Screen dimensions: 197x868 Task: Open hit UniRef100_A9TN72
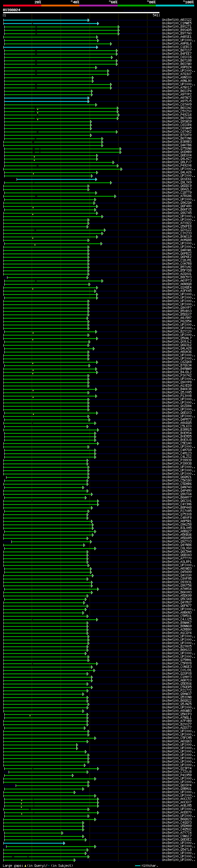tap(177, 98)
